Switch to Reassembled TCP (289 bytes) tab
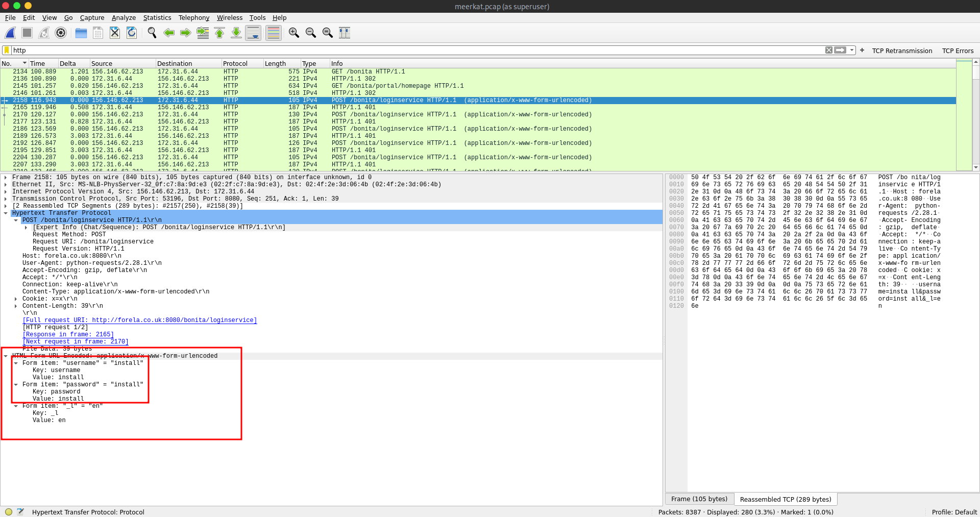Screen dimensions: 980x517 click(785, 499)
